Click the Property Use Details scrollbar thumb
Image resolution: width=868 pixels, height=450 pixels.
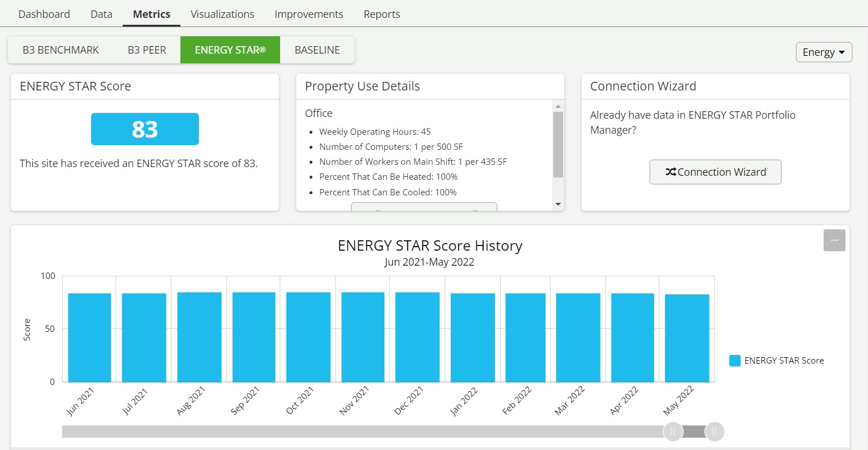click(558, 145)
